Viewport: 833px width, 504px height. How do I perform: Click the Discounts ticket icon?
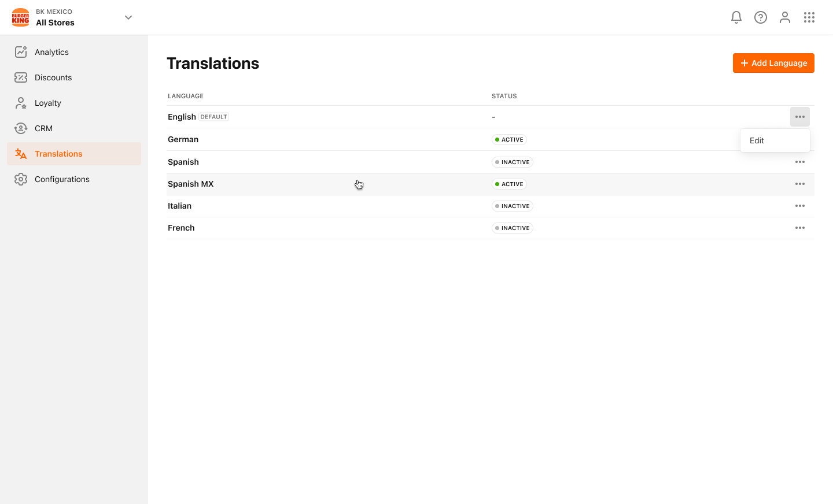(21, 77)
